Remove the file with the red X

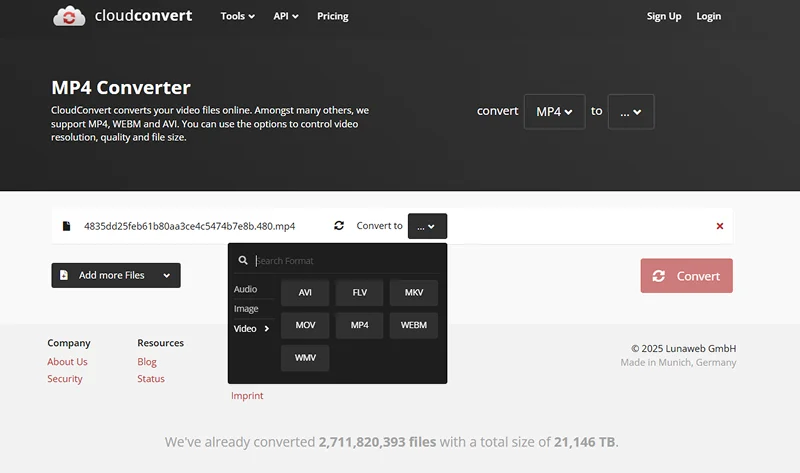pos(719,226)
